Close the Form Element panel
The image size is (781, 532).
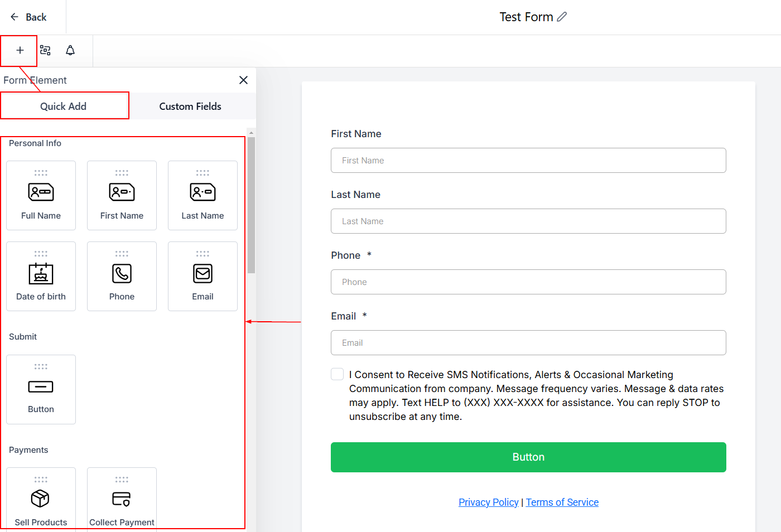point(243,80)
